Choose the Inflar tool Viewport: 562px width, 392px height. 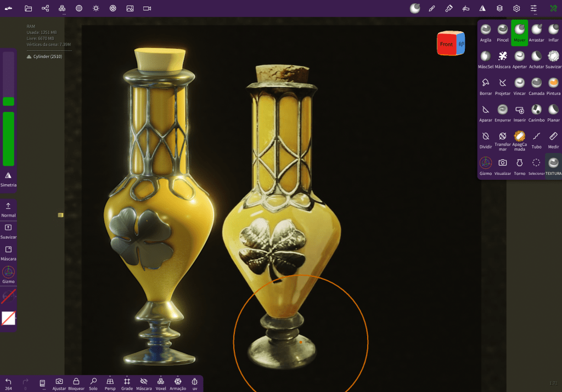553,32
